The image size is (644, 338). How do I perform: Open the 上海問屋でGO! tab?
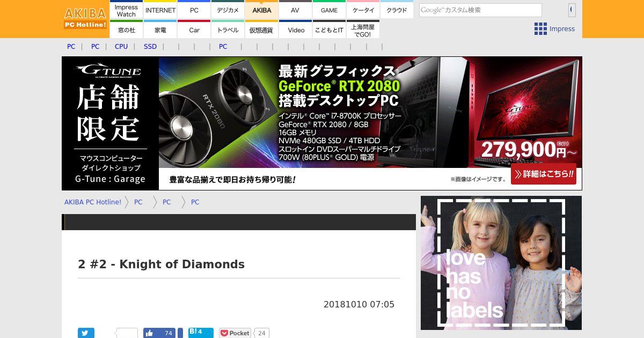[x=363, y=30]
